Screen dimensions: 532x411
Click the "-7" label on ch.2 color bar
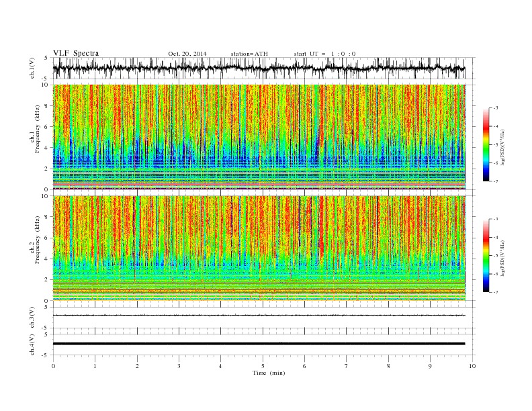(x=496, y=292)
